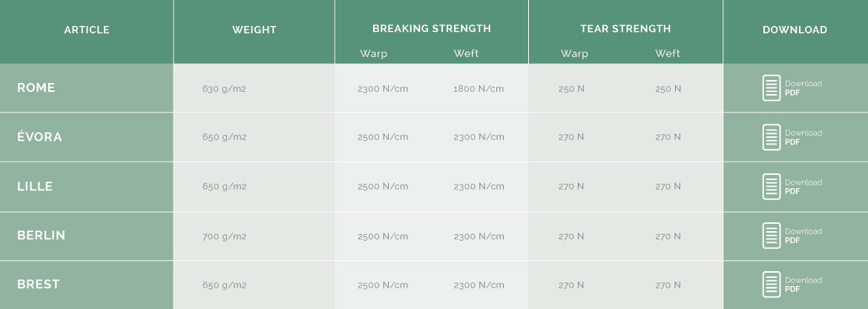
Task: Click the WEIGHT column header
Action: pos(254,30)
